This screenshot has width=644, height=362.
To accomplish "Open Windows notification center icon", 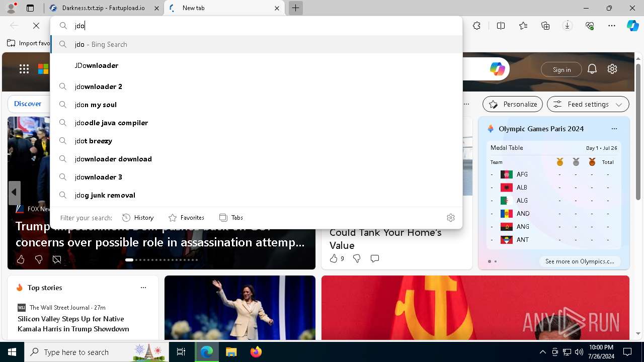I will pos(628,352).
